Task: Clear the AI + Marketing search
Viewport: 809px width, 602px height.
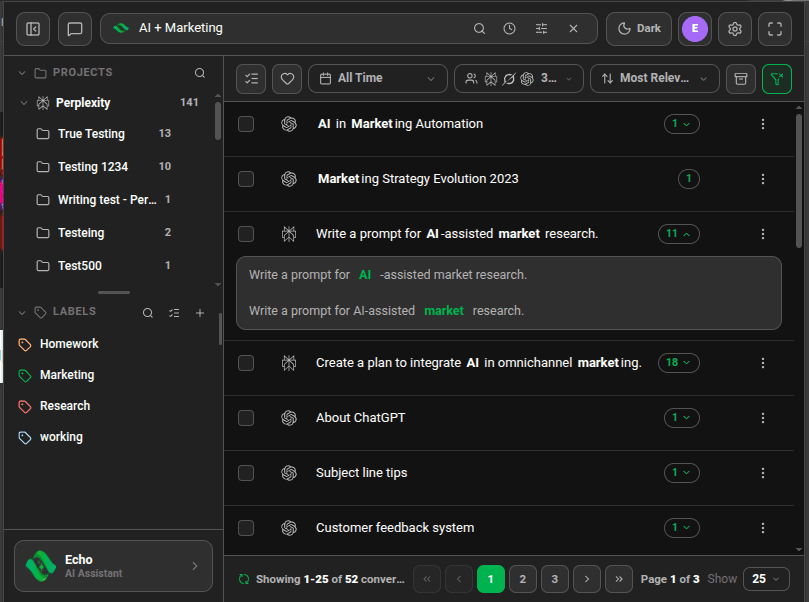Action: click(573, 29)
